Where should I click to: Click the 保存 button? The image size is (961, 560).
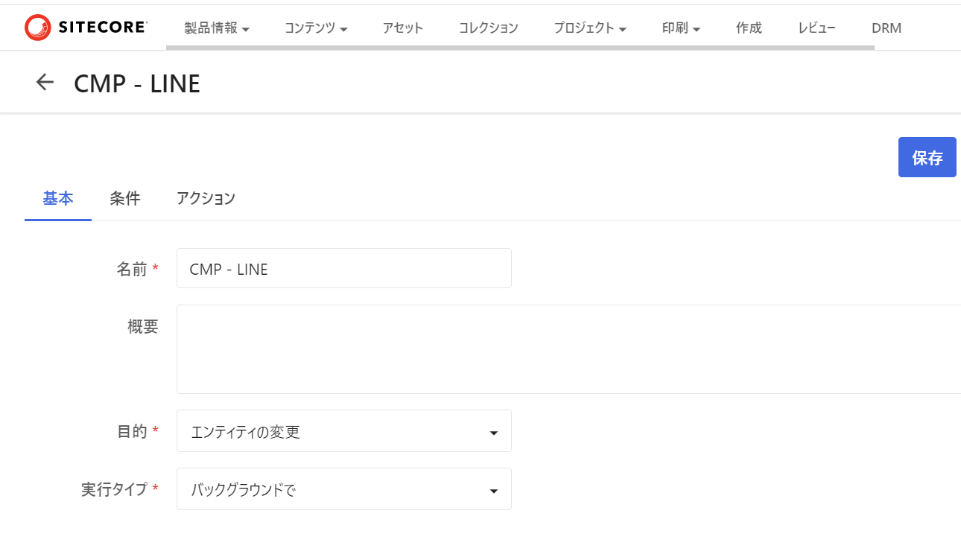927,157
